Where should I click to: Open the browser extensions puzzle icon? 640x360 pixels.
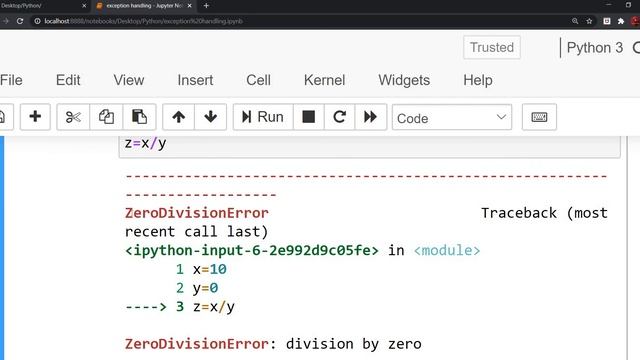[621, 21]
